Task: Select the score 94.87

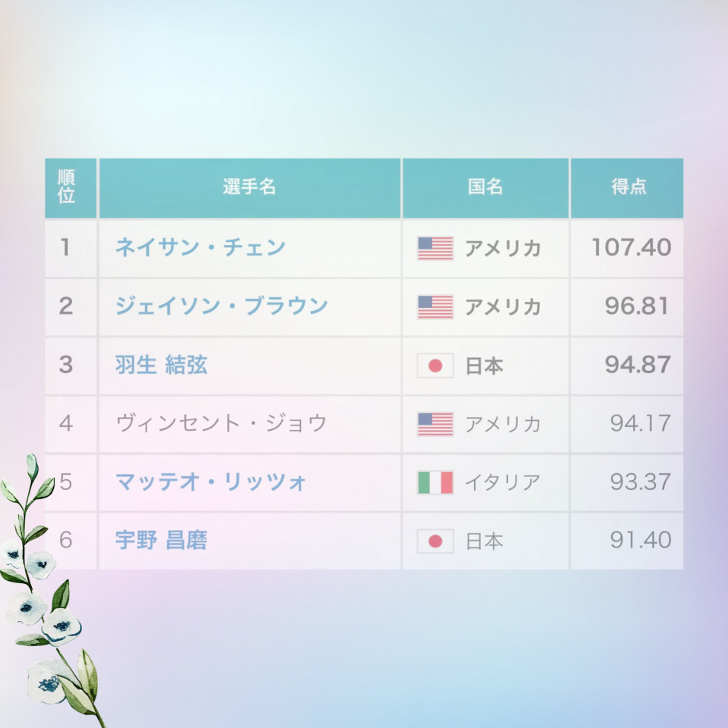Action: pos(638,365)
